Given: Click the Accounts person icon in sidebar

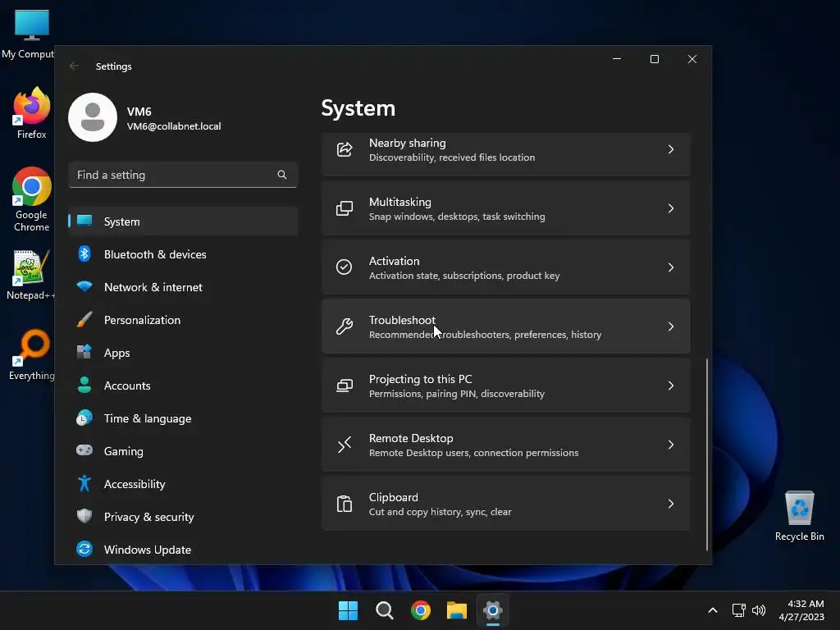Looking at the screenshot, I should [x=84, y=385].
